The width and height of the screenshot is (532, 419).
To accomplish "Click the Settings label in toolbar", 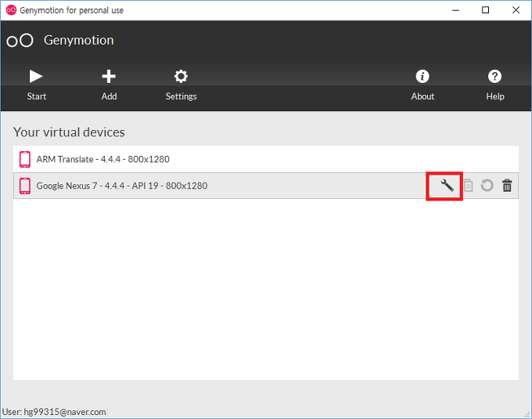I will click(x=182, y=97).
